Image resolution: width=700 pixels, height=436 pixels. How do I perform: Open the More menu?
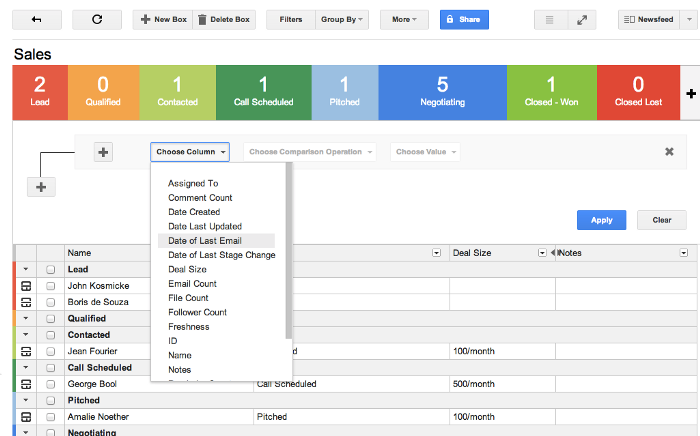tap(404, 20)
